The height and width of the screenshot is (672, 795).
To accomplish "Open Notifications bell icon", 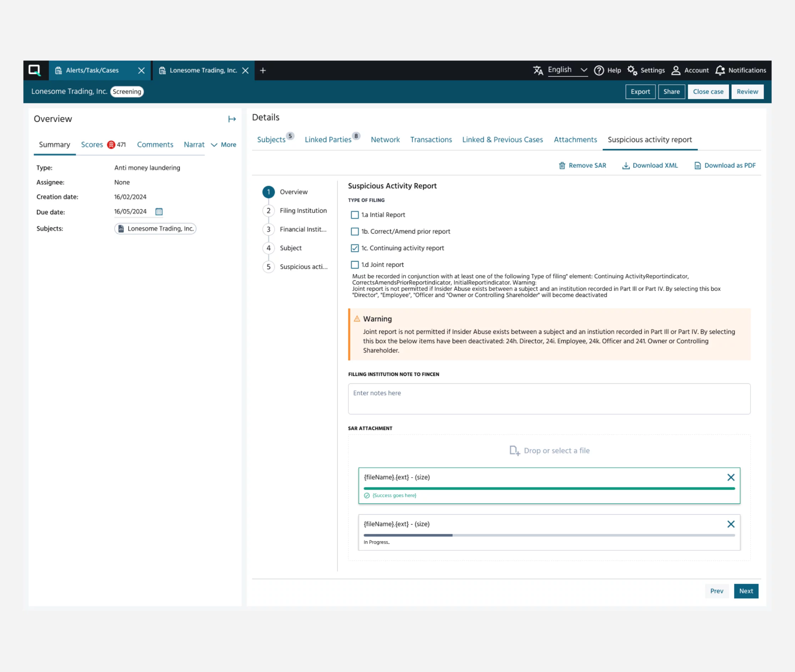I will 720,70.
